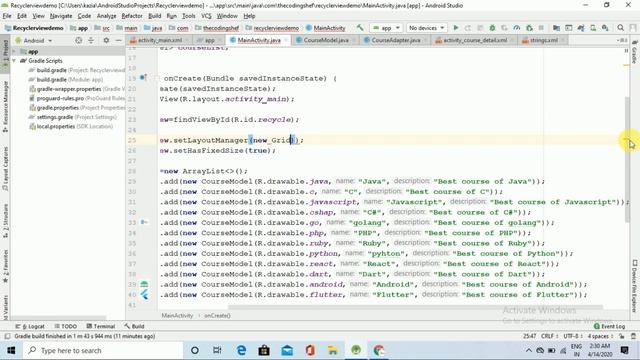Switch to the CourseAdapter.java tab
The image size is (640, 360).
395,40
